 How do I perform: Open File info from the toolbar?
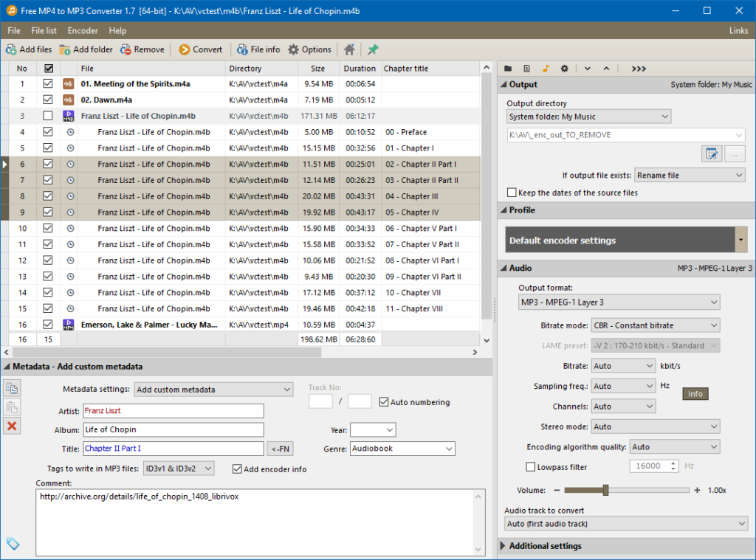(242, 49)
